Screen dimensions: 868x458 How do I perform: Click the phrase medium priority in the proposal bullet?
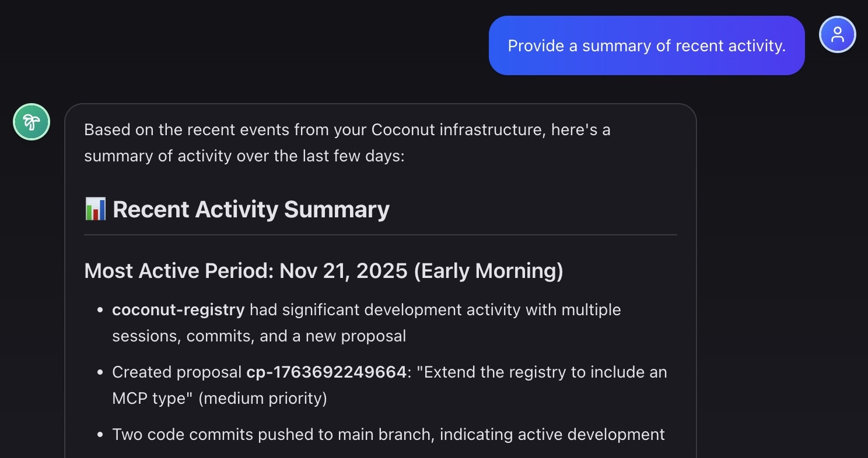269,398
